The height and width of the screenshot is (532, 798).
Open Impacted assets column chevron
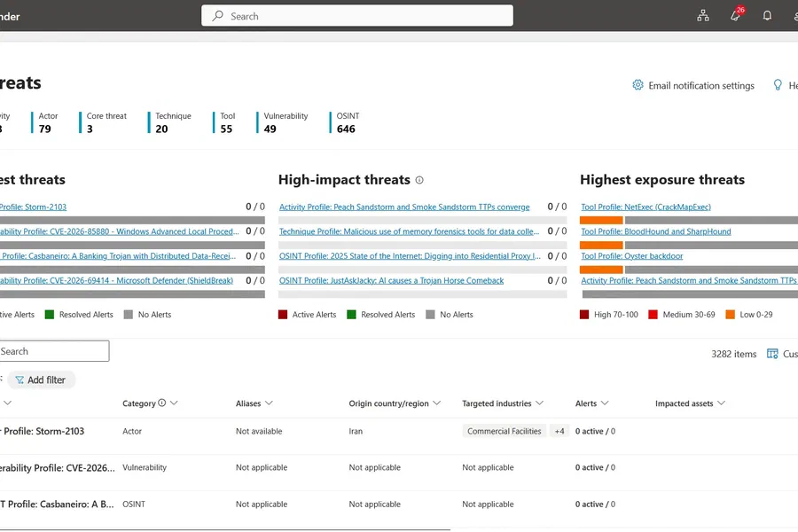tap(721, 403)
